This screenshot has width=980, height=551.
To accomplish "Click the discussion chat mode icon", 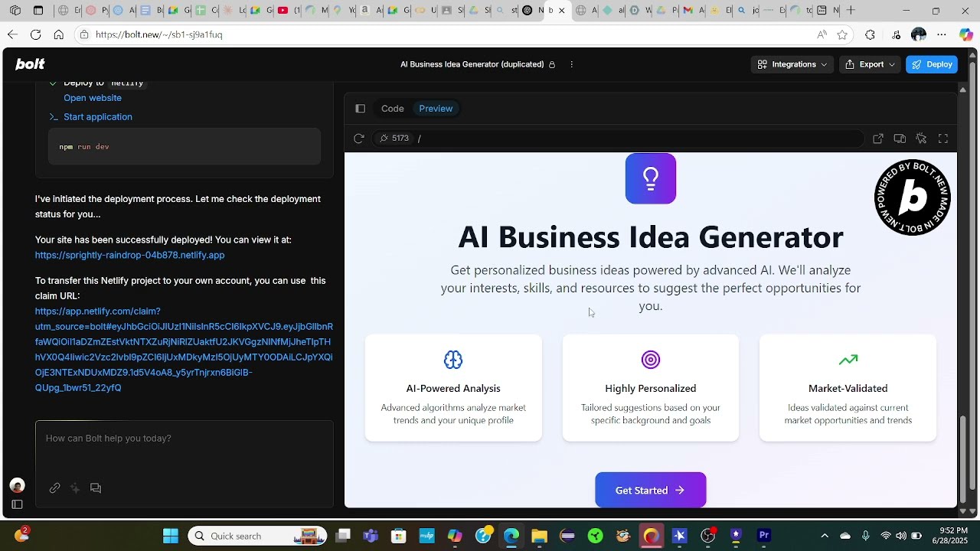I will click(96, 488).
